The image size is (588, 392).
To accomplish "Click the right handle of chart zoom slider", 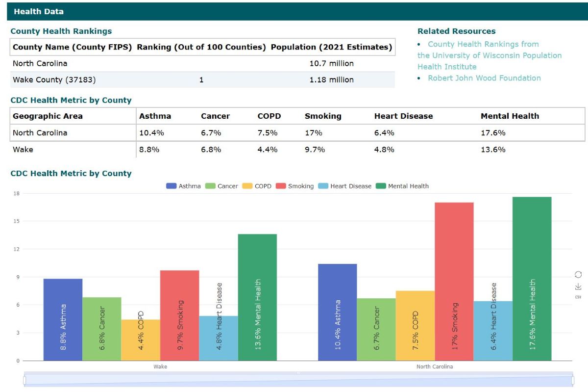I will 572,381.
